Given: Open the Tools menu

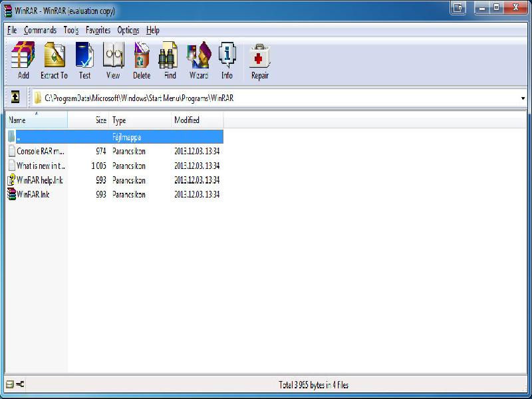Looking at the screenshot, I should pos(71,30).
